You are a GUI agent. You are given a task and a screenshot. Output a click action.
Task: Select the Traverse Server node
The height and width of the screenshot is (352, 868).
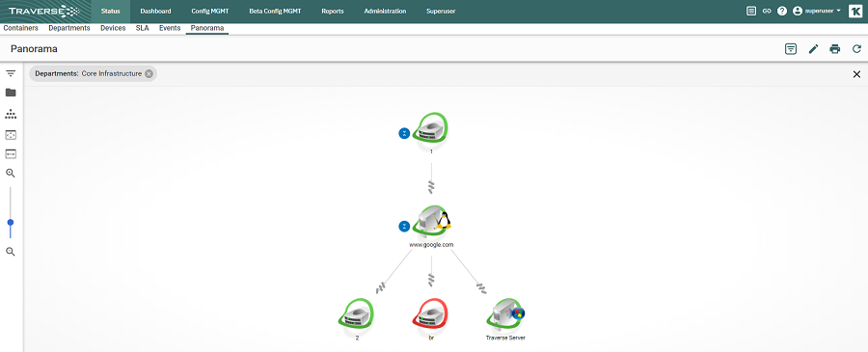505,316
